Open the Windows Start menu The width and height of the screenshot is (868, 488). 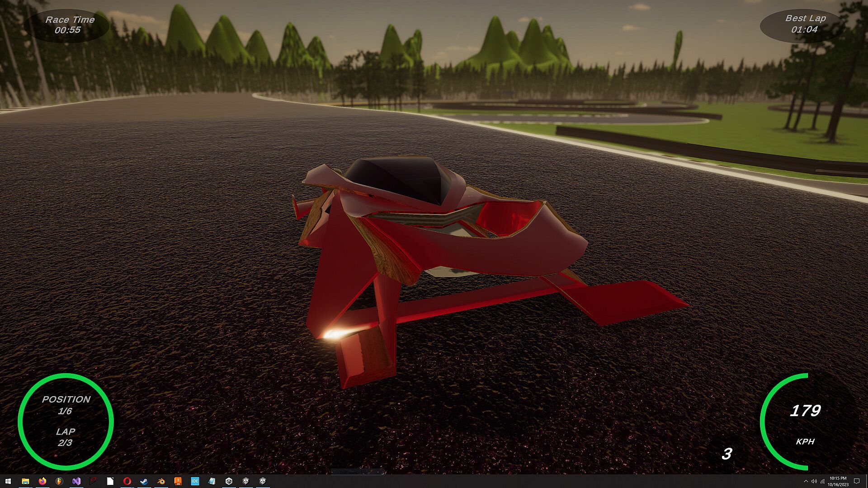(x=8, y=481)
